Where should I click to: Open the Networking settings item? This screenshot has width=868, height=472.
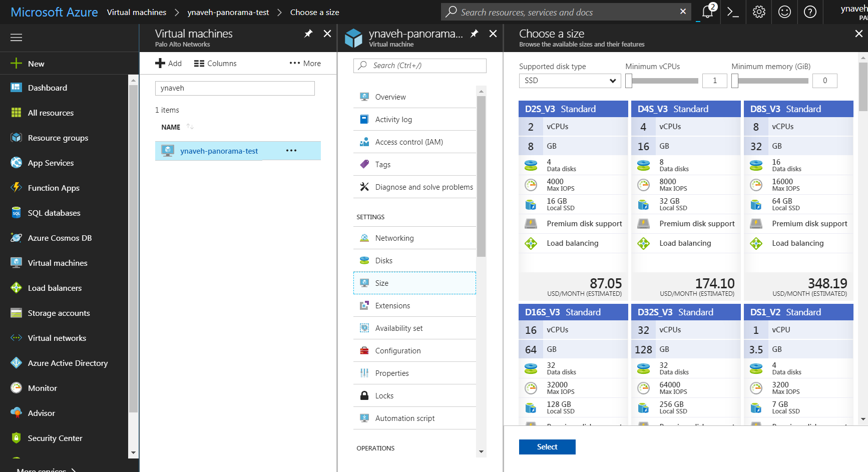[394, 238]
